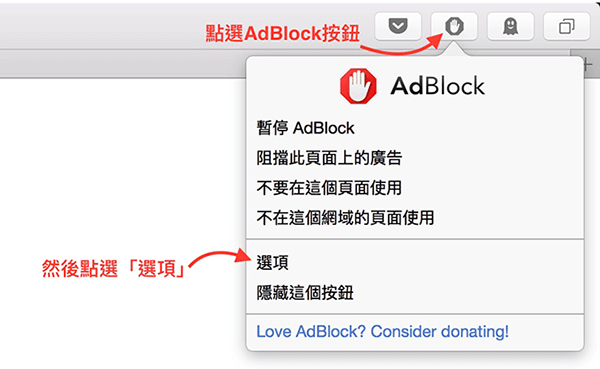Open the Ghostery ghost icon
This screenshot has height=369, width=600.
point(510,26)
